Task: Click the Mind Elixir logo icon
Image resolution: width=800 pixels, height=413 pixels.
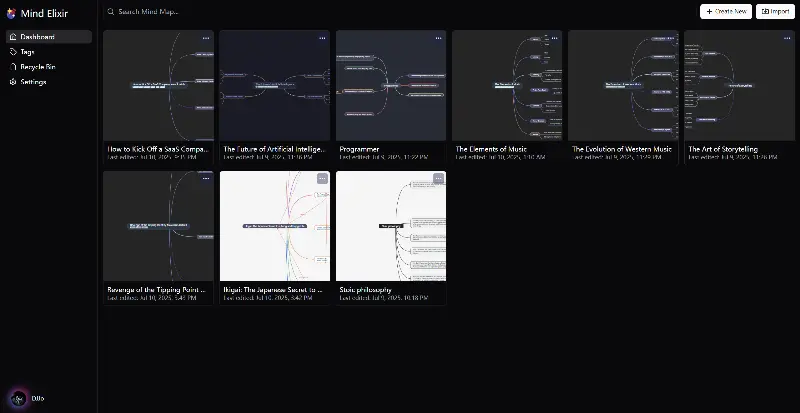Action: (11, 13)
